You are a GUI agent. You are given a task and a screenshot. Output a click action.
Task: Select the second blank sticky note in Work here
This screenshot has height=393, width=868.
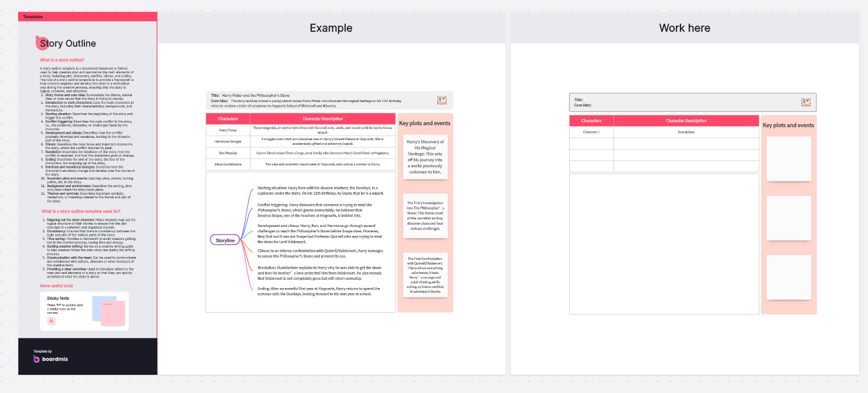(788, 218)
